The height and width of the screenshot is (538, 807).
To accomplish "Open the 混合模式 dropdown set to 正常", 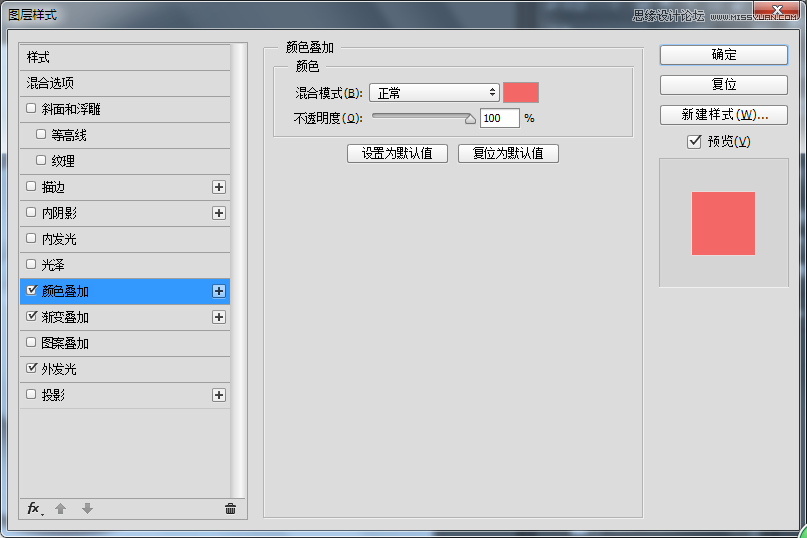I will 434,93.
